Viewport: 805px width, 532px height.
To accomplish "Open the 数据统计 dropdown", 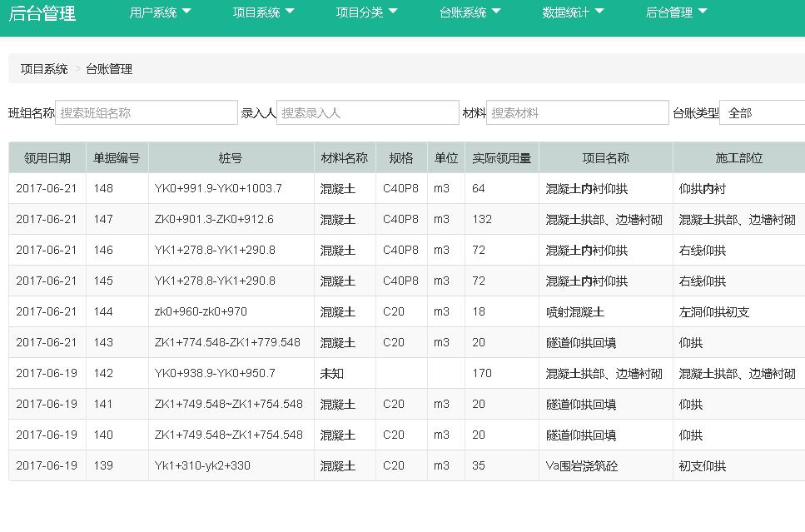I will 573,12.
